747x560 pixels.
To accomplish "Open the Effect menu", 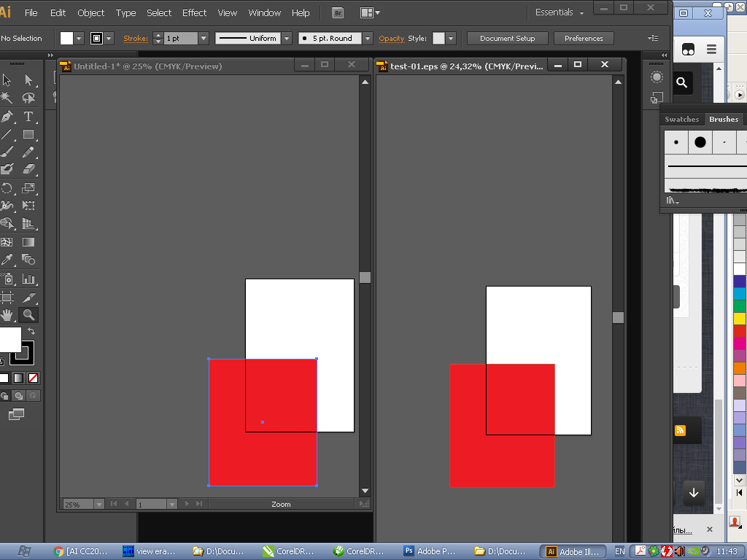I will point(194,13).
